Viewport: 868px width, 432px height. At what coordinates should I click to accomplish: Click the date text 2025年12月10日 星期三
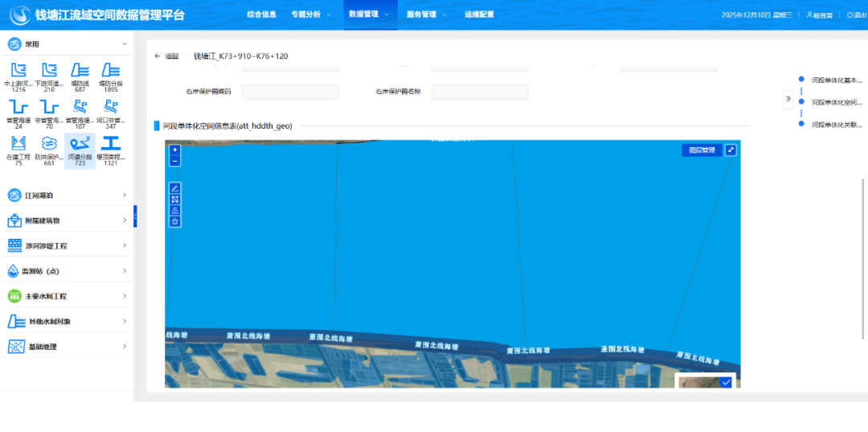pos(757,15)
